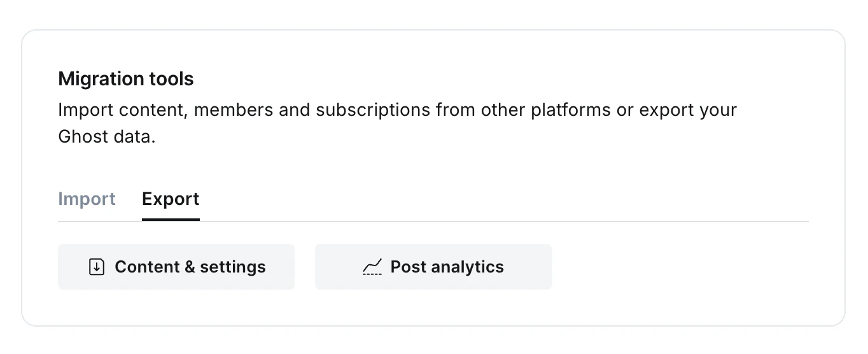This screenshot has width=868, height=354.
Task: Hit the download glyph in the first export button
Action: (x=96, y=267)
